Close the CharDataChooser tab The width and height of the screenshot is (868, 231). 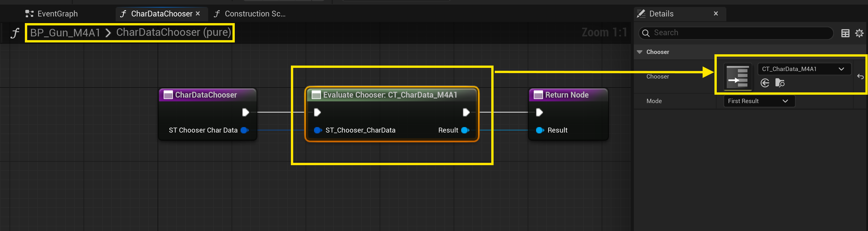198,14
